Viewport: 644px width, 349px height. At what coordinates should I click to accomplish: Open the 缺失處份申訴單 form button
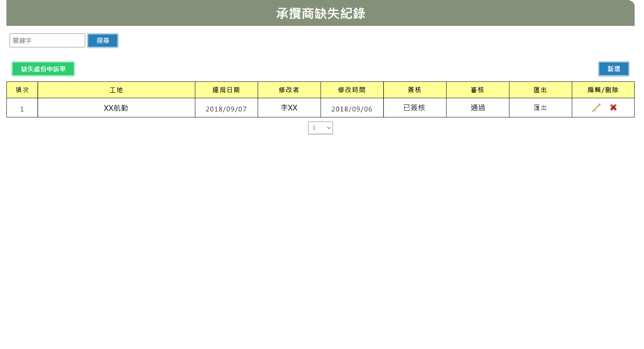pos(43,69)
